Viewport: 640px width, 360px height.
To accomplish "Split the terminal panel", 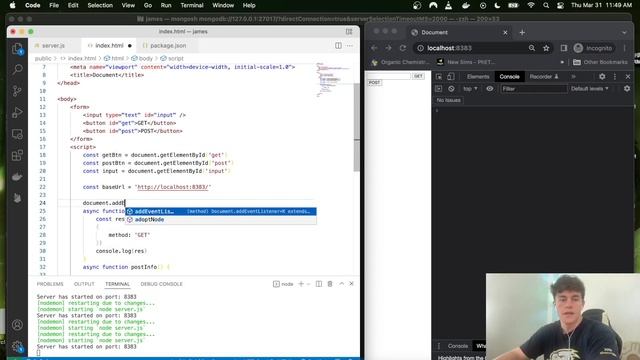I will point(319,284).
